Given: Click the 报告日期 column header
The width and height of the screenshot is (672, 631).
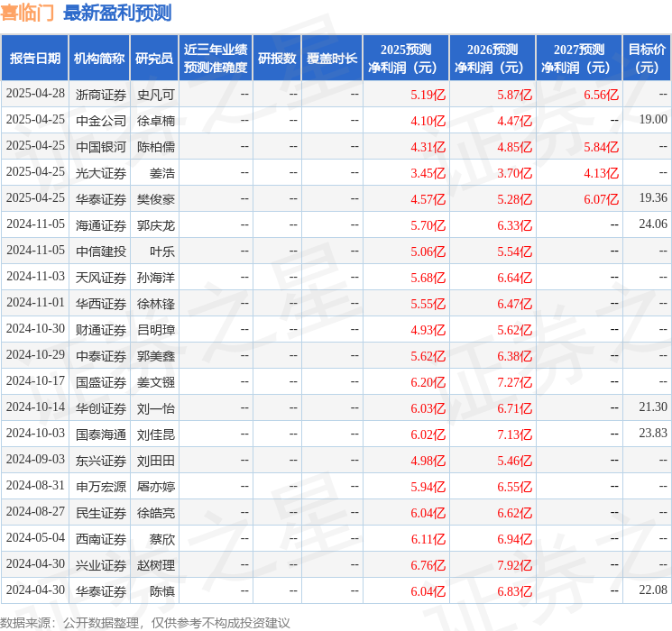Looking at the screenshot, I should click(34, 59).
